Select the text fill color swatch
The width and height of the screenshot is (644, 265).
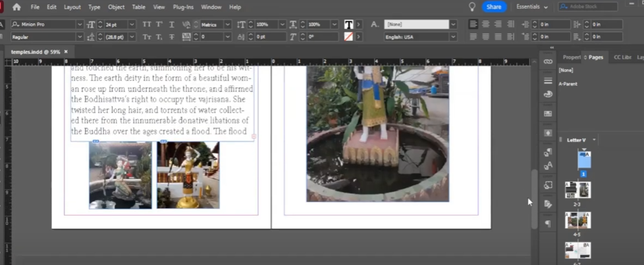[x=348, y=24]
